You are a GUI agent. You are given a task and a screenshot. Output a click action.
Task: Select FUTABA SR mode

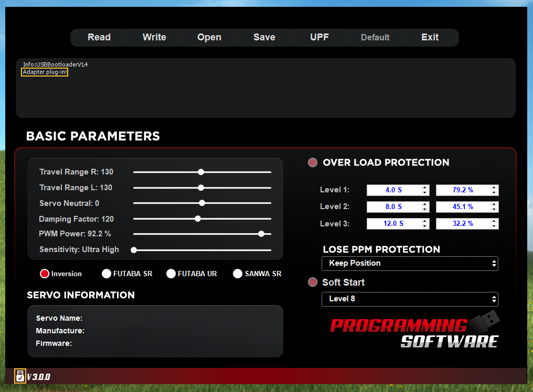tap(106, 274)
